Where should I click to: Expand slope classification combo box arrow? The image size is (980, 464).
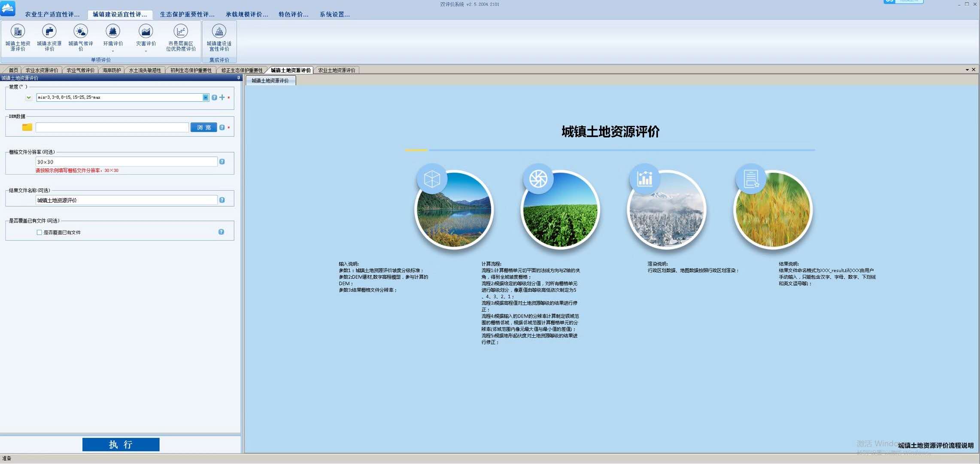(x=205, y=98)
